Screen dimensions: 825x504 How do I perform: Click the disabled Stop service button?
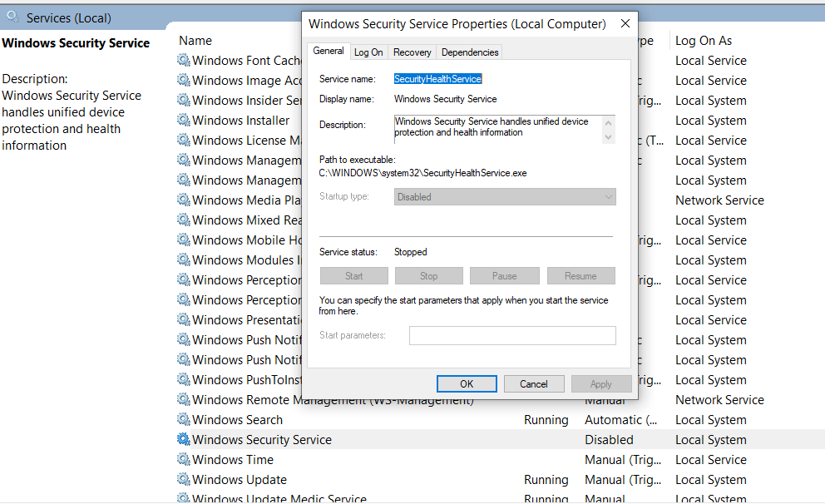429,275
